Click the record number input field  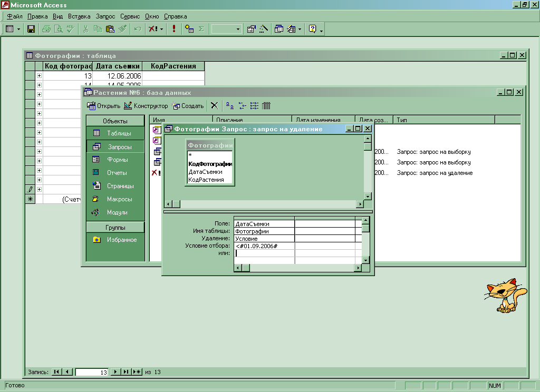(92, 372)
